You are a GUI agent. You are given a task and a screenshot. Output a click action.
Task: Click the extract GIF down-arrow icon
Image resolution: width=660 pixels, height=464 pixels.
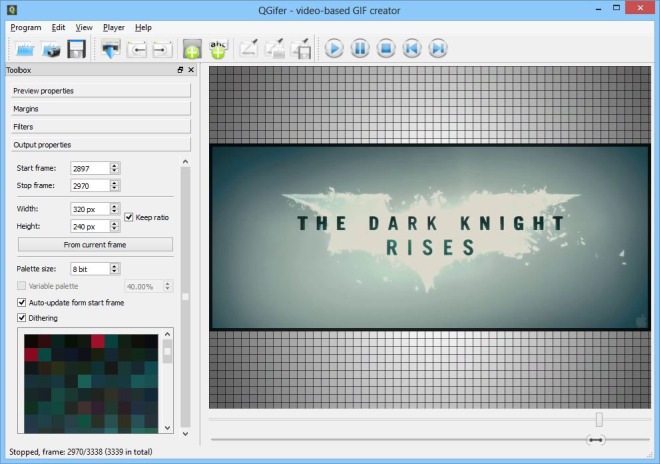pyautogui.click(x=111, y=49)
